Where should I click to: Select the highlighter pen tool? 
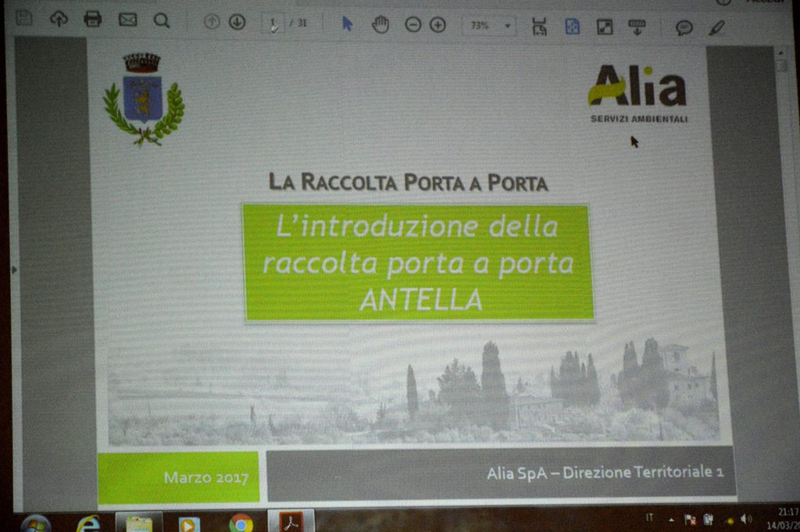click(x=717, y=27)
